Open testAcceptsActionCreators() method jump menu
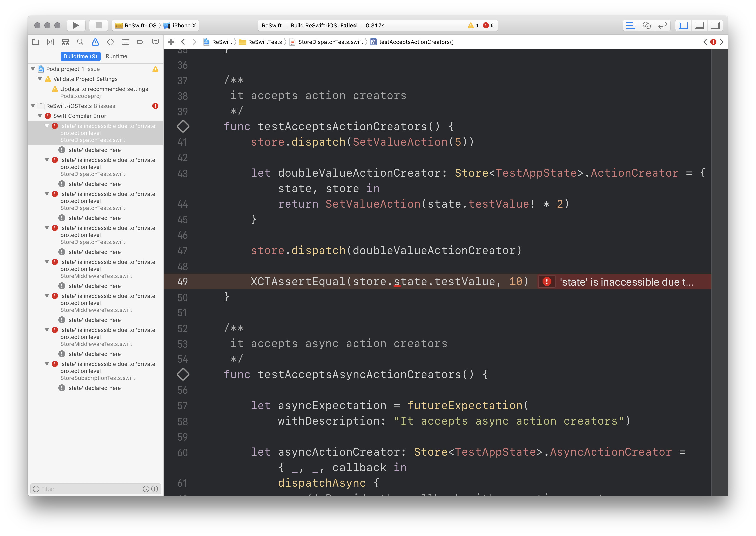 pos(412,42)
